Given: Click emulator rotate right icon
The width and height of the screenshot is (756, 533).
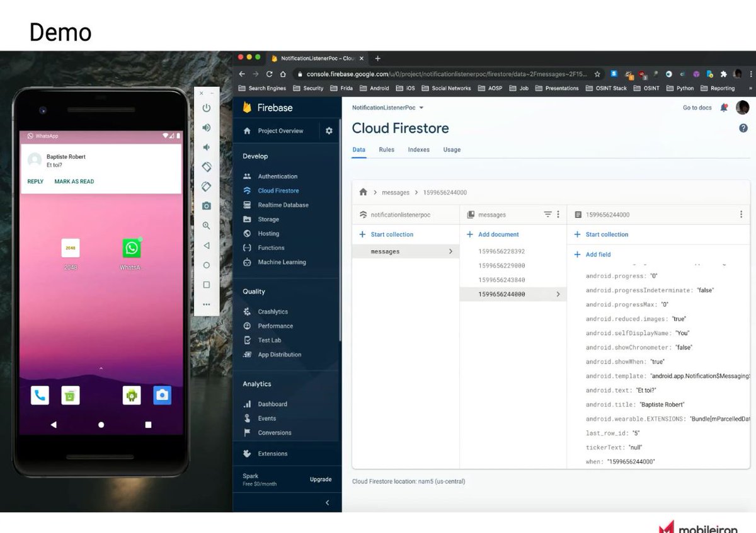Looking at the screenshot, I should point(206,186).
